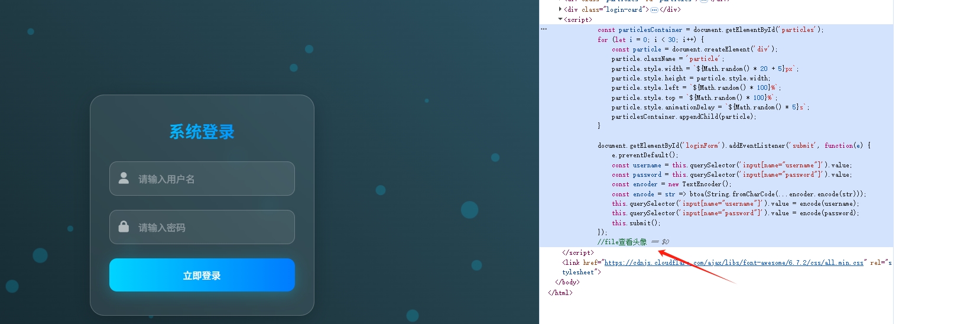980x324 pixels.
Task: Click the closing </script> tag
Action: [x=578, y=252]
